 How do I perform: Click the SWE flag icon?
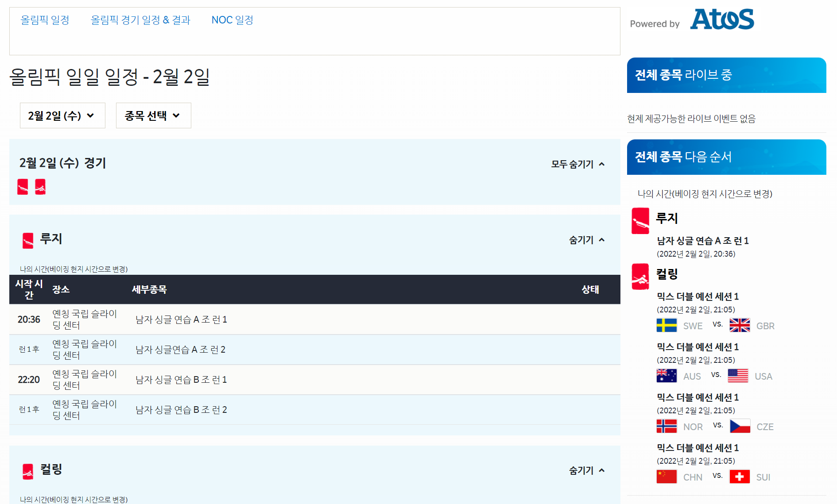666,325
